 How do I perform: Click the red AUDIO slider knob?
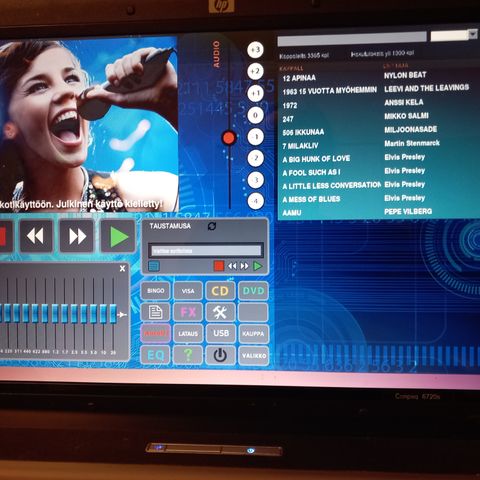pos(229,137)
